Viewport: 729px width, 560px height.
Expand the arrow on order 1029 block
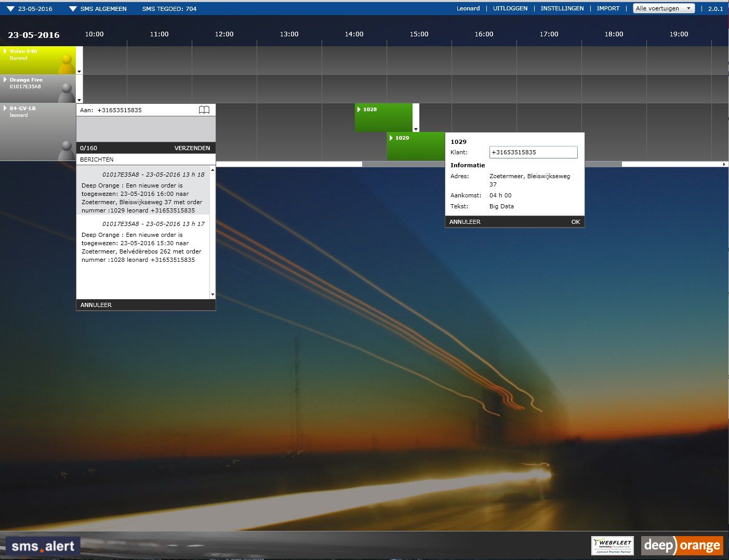coord(391,138)
